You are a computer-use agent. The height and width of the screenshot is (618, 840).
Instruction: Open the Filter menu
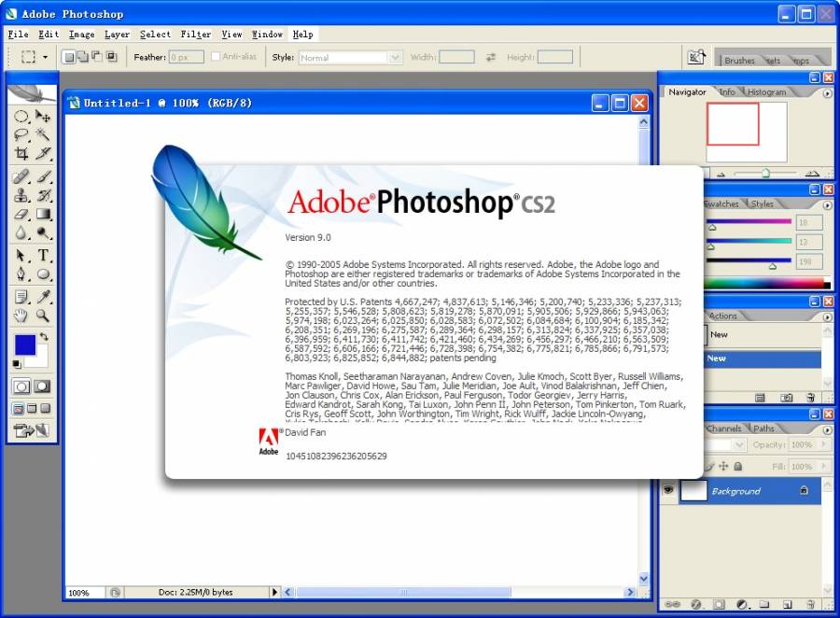196,35
